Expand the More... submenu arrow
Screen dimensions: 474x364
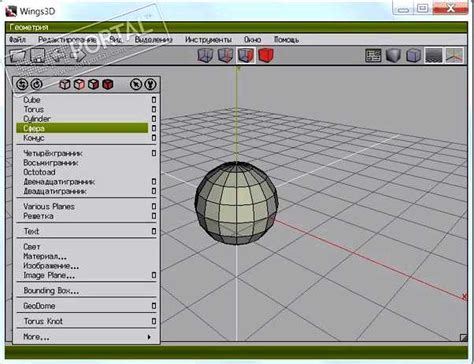[149, 337]
